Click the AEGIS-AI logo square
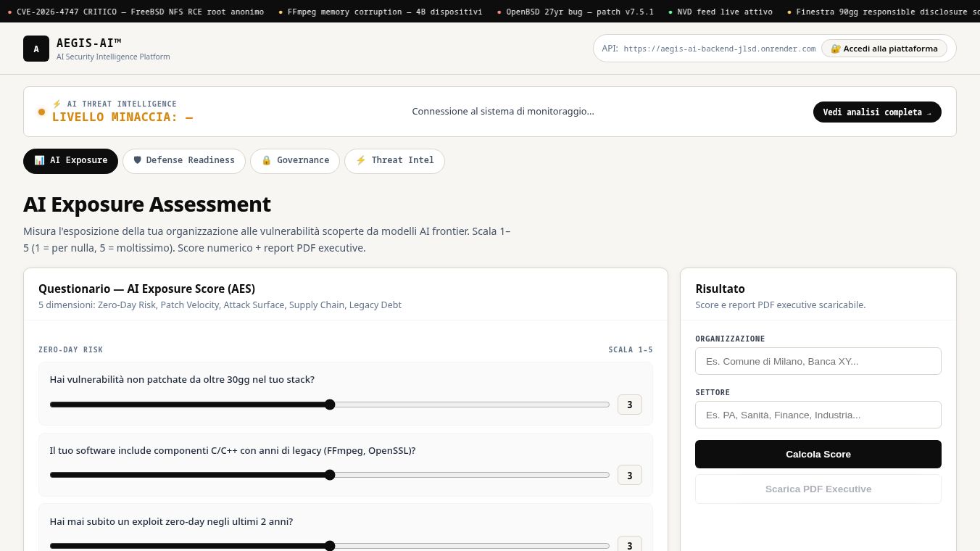The width and height of the screenshot is (980, 551). [36, 49]
